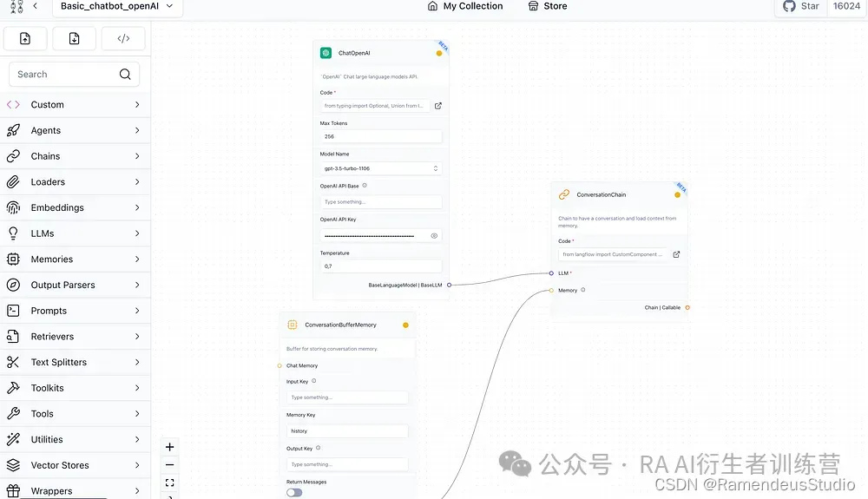Edit the Memory Key history field
This screenshot has height=499, width=868.
point(347,431)
